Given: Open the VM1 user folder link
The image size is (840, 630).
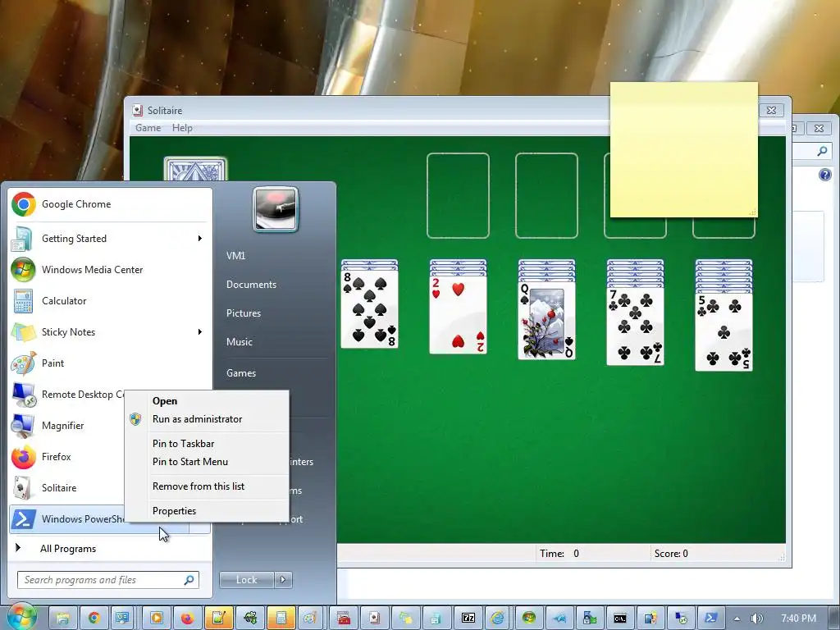Looking at the screenshot, I should tap(235, 256).
